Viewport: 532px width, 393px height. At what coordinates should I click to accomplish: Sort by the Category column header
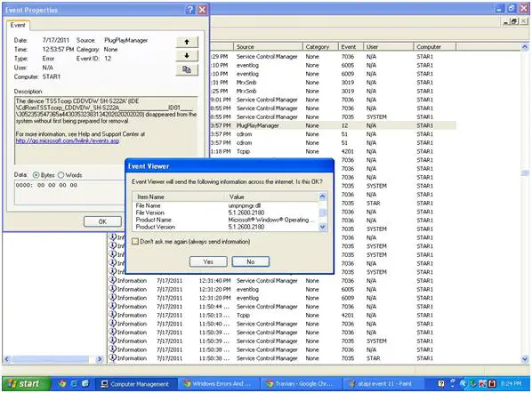coord(320,46)
